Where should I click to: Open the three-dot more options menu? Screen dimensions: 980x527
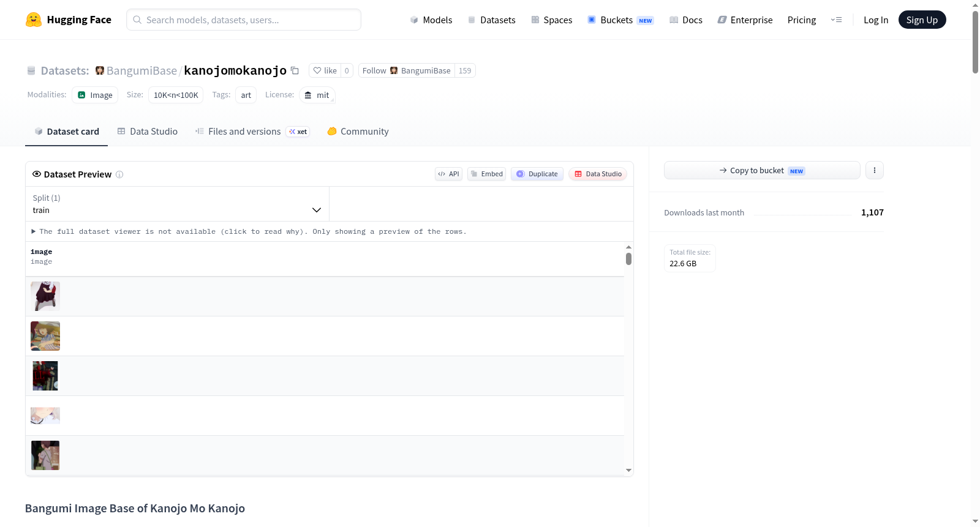coord(875,170)
